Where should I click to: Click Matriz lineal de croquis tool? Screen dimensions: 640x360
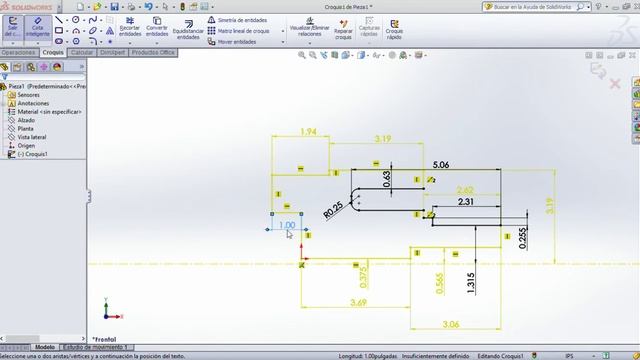click(x=239, y=31)
